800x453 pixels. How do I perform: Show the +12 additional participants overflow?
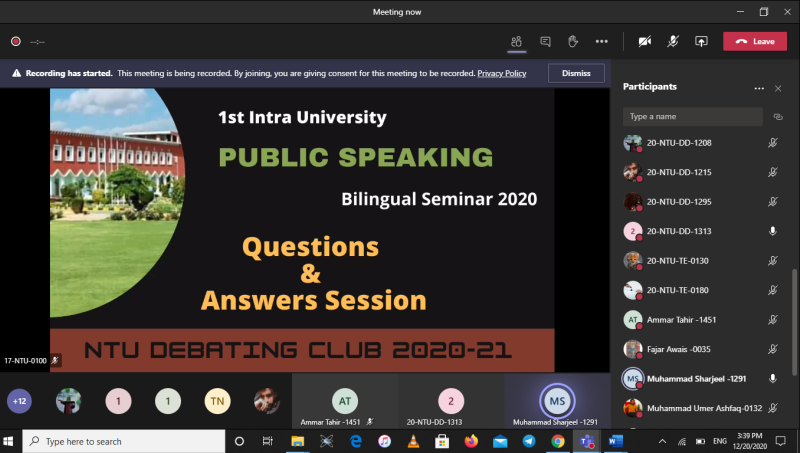pyautogui.click(x=19, y=401)
